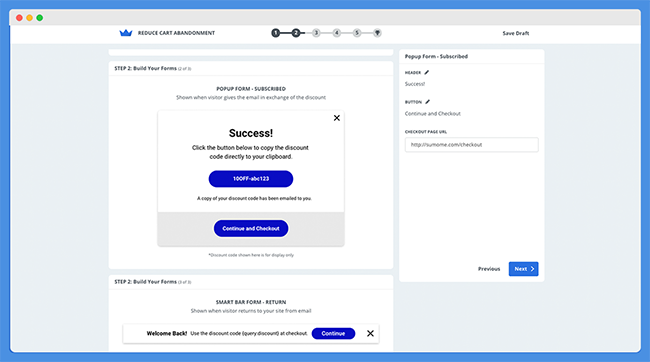The image size is (650, 362).
Task: Close the Welcome Back smart bar
Action: (370, 333)
